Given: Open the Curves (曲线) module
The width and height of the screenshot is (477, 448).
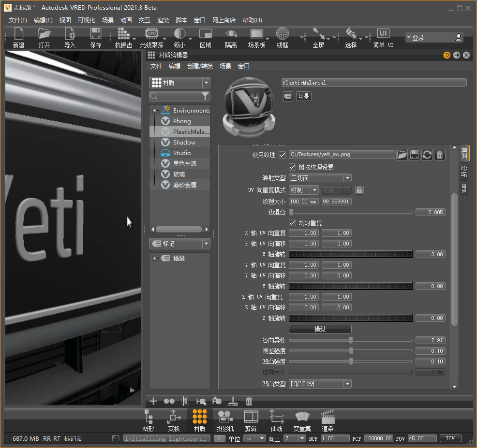Looking at the screenshot, I should pyautogui.click(x=277, y=420).
